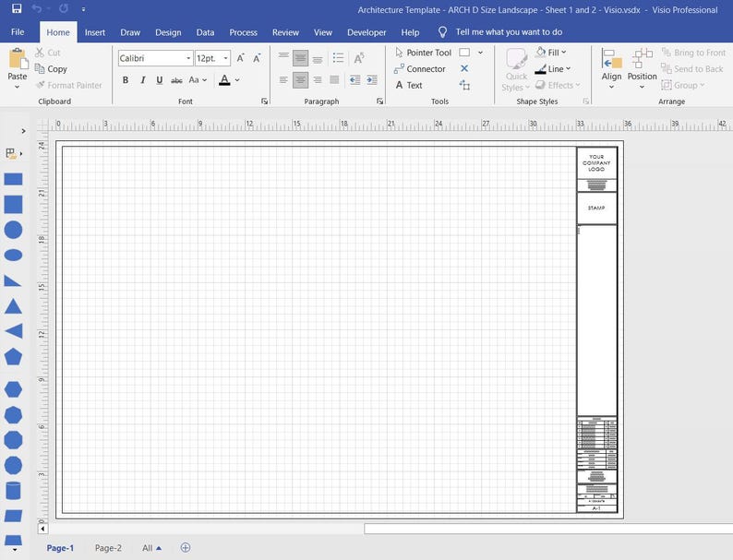733x560 pixels.
Task: Open the font size dropdown
Action: 226,58
